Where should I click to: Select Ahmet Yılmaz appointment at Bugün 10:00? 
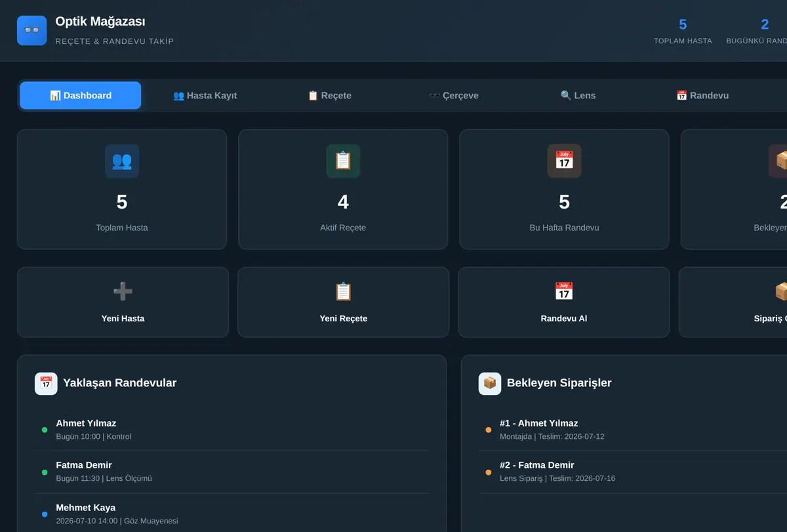tap(232, 430)
